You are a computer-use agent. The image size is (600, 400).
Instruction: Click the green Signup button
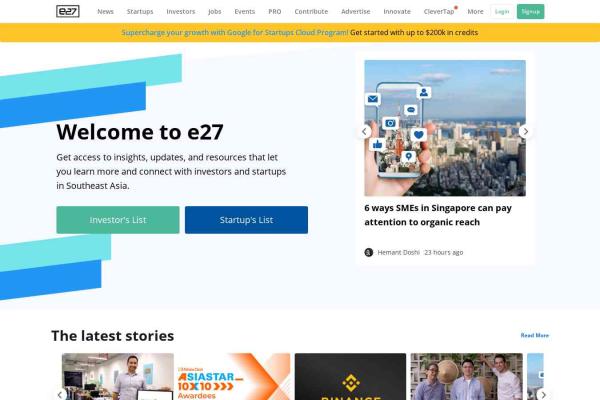(530, 11)
